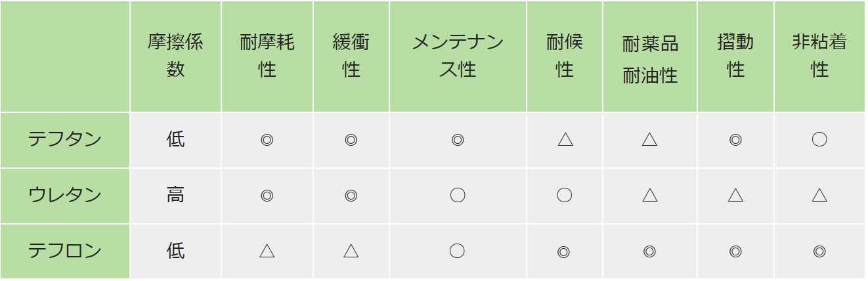Select the 耐候性 column header
Screen dimensions: 868x281
tap(565, 56)
